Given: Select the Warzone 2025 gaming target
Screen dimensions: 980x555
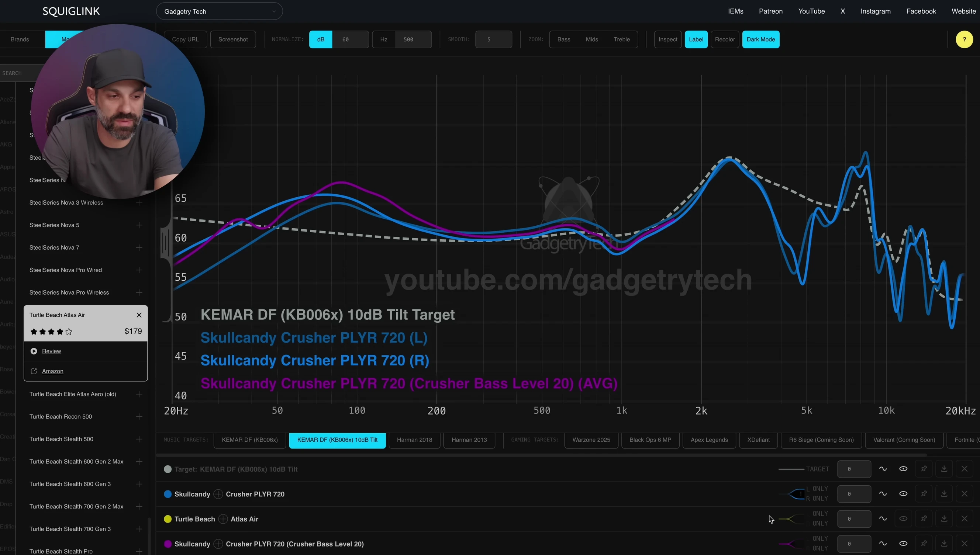Looking at the screenshot, I should coord(591,440).
